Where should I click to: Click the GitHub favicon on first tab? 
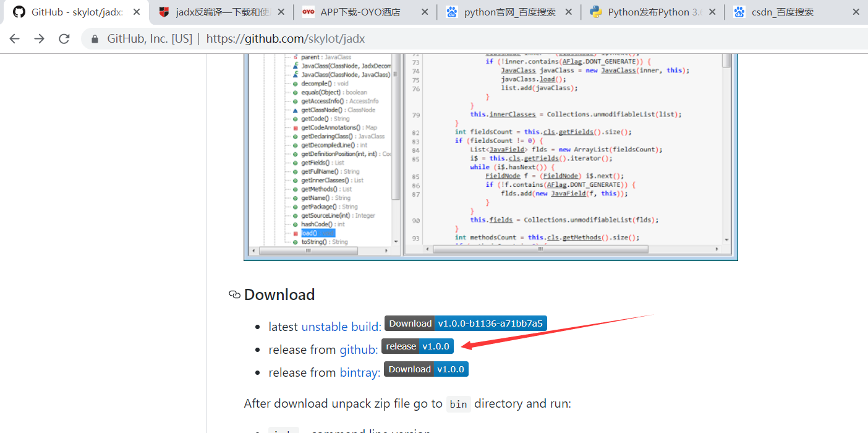(x=19, y=12)
